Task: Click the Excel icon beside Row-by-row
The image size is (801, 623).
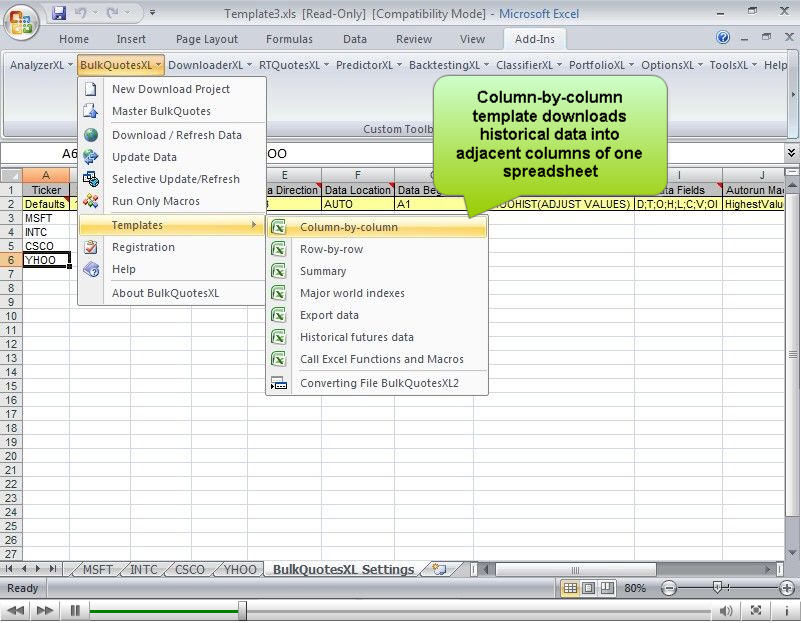Action: pyautogui.click(x=278, y=249)
